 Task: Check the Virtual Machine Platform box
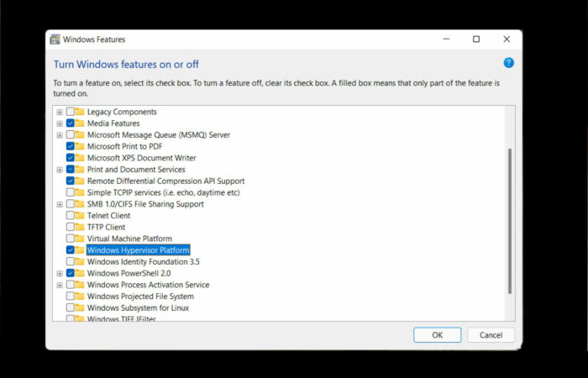coord(70,239)
